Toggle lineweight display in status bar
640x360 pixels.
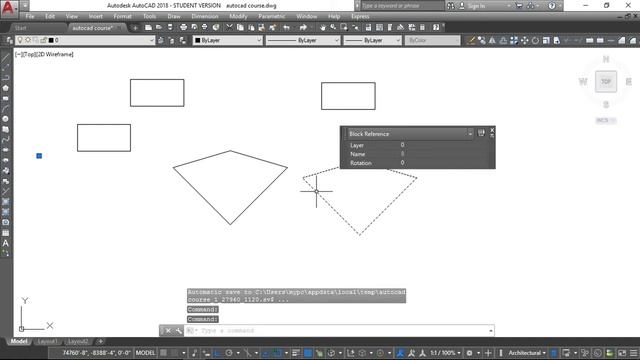pos(296,353)
